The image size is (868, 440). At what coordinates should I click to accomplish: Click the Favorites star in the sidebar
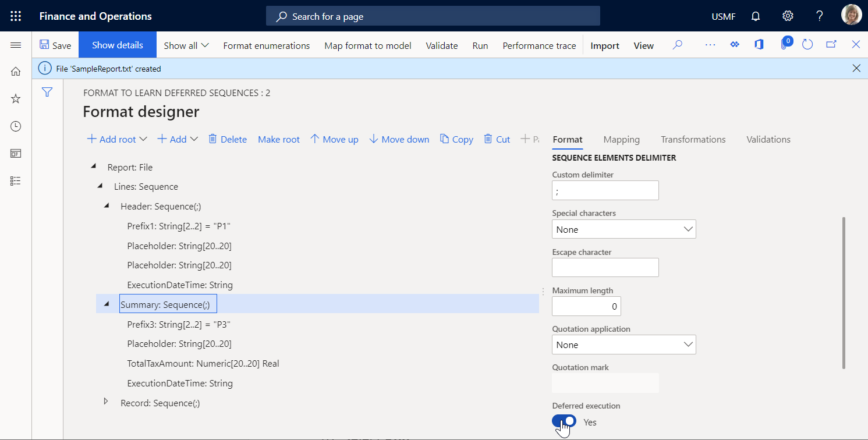coord(15,98)
